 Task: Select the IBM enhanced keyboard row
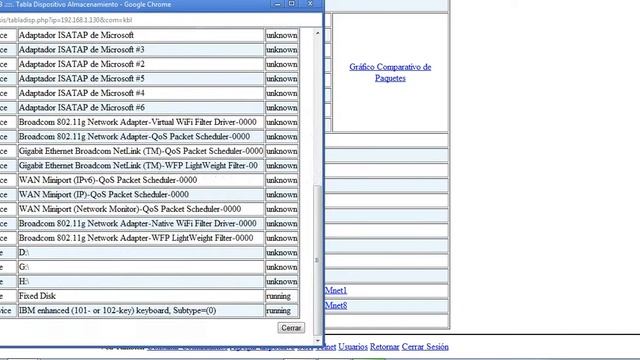[141, 311]
